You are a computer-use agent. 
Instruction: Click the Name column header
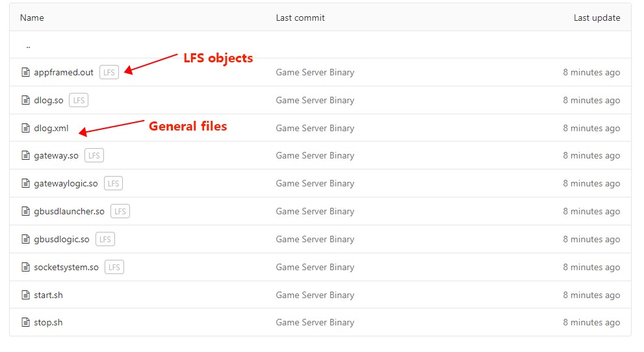[x=31, y=18]
